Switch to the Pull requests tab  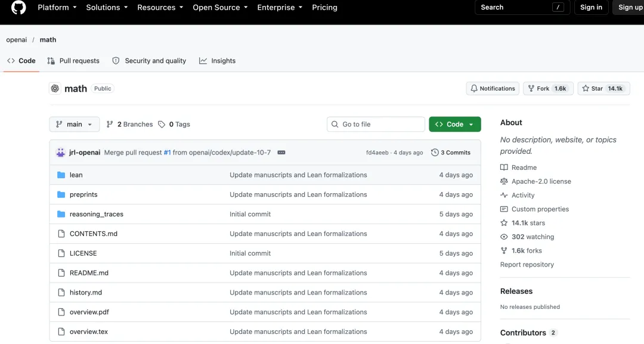(x=73, y=61)
